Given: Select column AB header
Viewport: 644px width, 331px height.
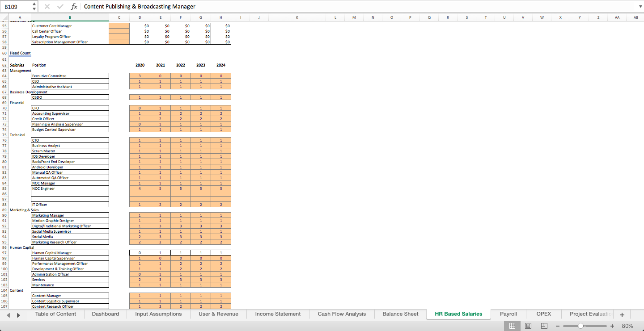Looking at the screenshot, I should click(636, 17).
